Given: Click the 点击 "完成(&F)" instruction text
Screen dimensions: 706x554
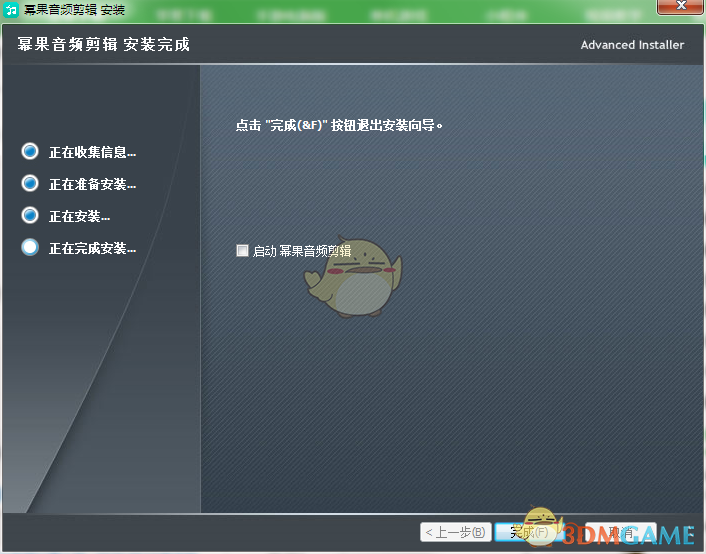Looking at the screenshot, I should (339, 125).
